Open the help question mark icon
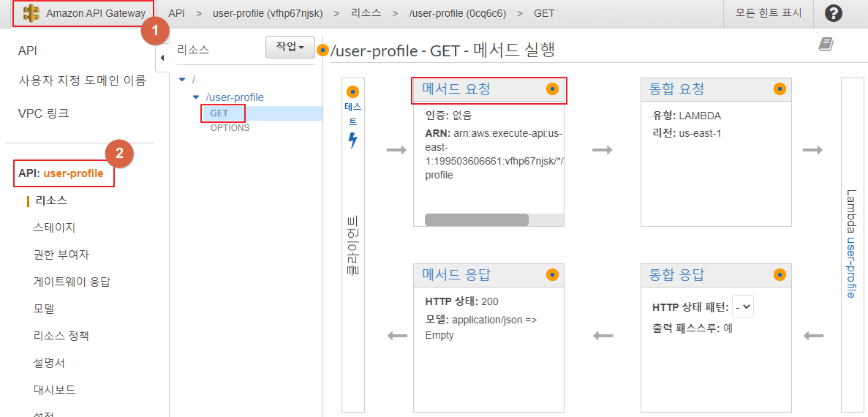The image size is (868, 417). 833,13
